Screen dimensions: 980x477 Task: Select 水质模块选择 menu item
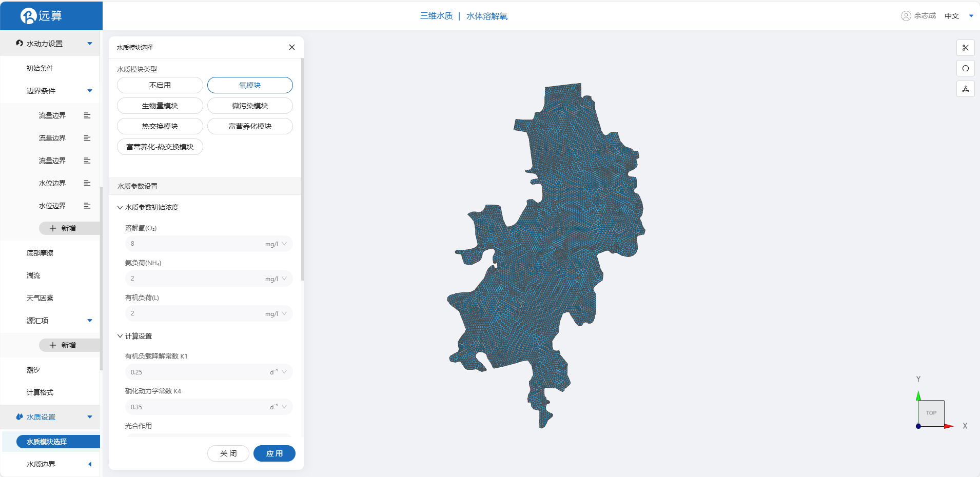click(58, 442)
